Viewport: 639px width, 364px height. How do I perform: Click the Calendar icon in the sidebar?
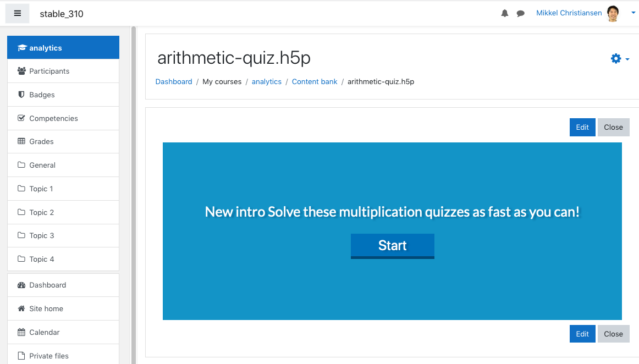pyautogui.click(x=21, y=332)
